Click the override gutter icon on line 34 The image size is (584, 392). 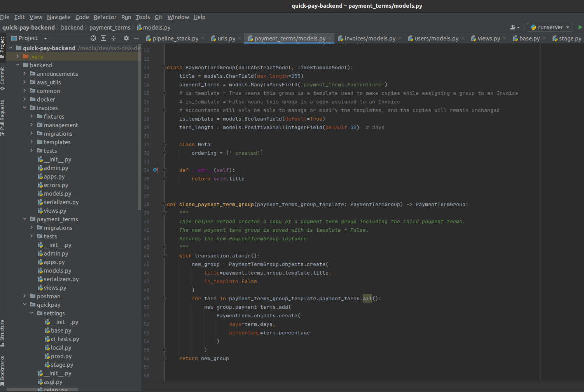point(156,170)
